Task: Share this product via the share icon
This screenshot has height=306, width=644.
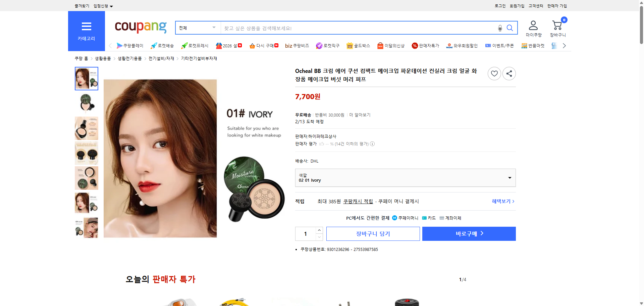Action: (x=509, y=73)
